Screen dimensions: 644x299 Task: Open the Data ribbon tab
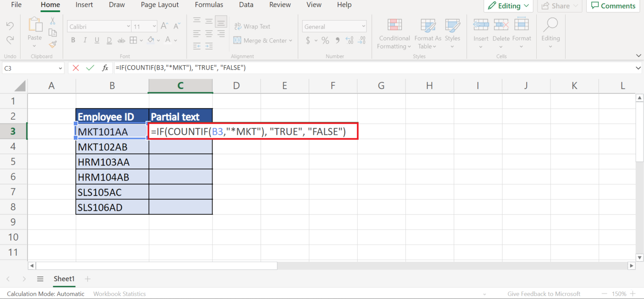[x=246, y=5]
